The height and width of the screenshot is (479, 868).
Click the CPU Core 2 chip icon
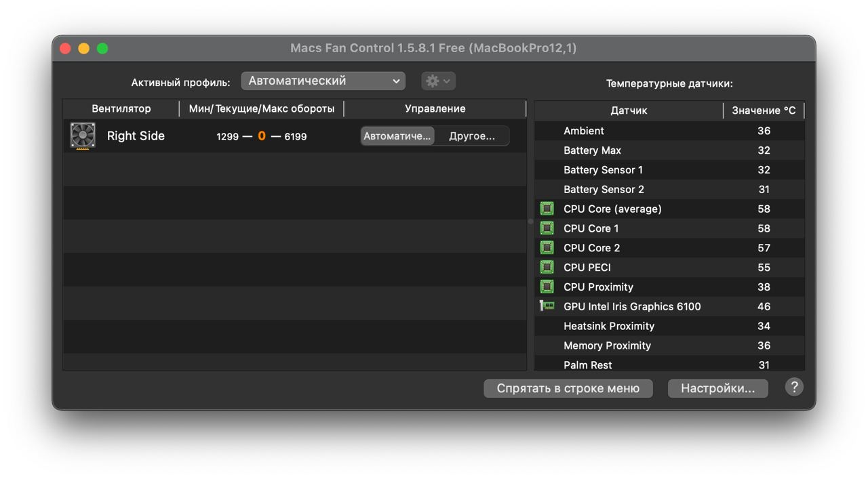[x=547, y=248]
